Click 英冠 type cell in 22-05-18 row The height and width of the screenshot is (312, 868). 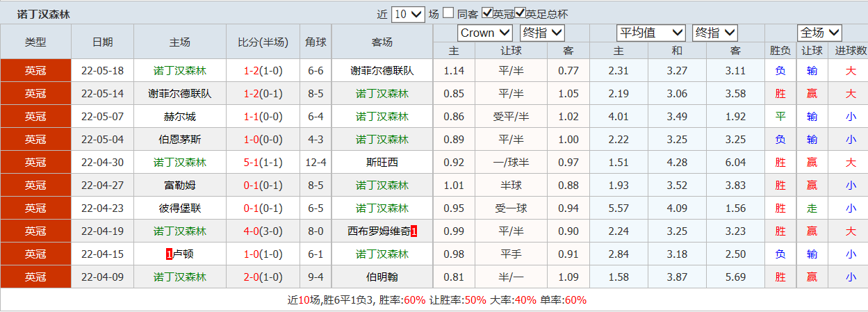click(x=35, y=71)
